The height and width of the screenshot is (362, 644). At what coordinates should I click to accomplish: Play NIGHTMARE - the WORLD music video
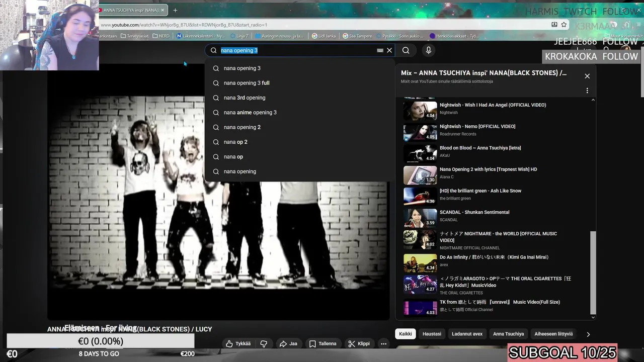tap(498, 237)
